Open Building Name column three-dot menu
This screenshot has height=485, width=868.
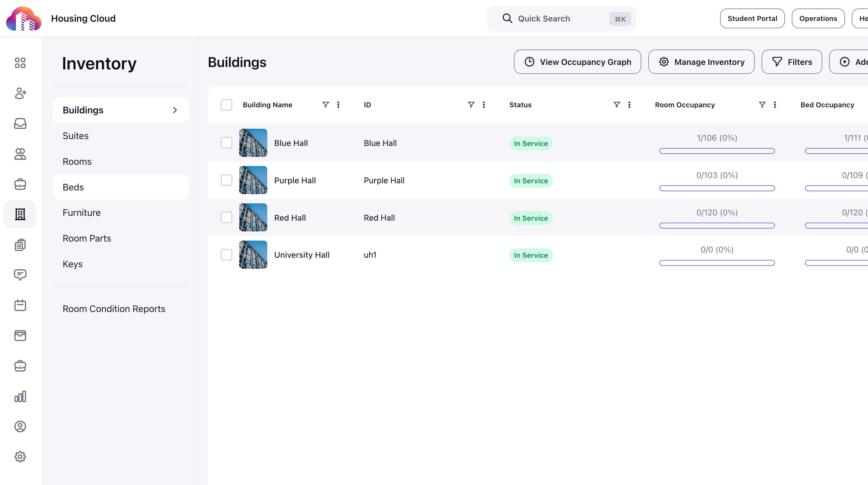pyautogui.click(x=338, y=105)
